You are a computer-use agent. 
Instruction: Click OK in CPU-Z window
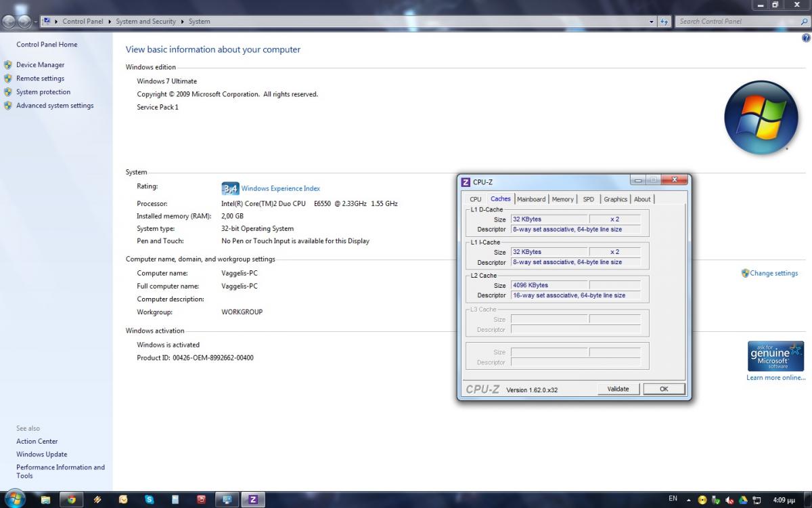click(664, 389)
